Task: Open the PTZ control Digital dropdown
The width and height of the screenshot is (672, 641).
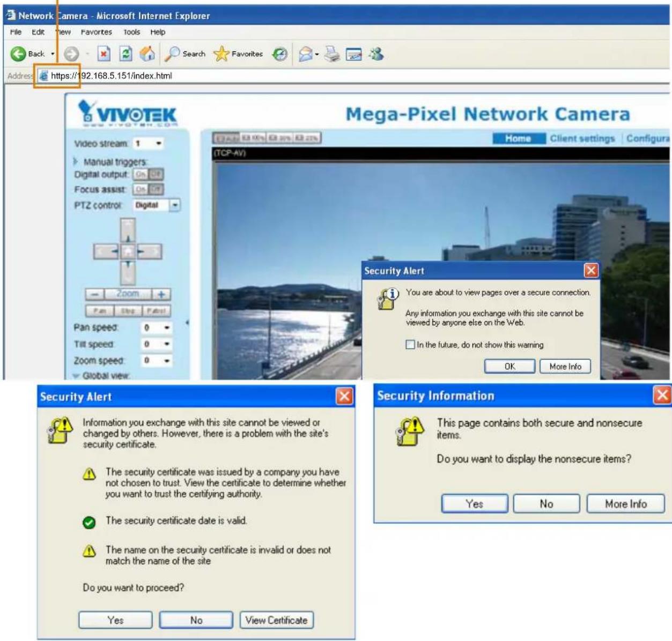Action: click(x=157, y=205)
